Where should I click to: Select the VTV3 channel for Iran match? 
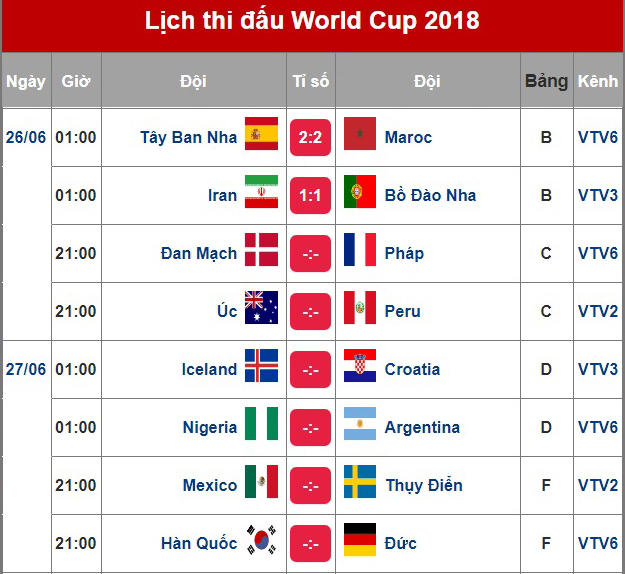point(598,195)
